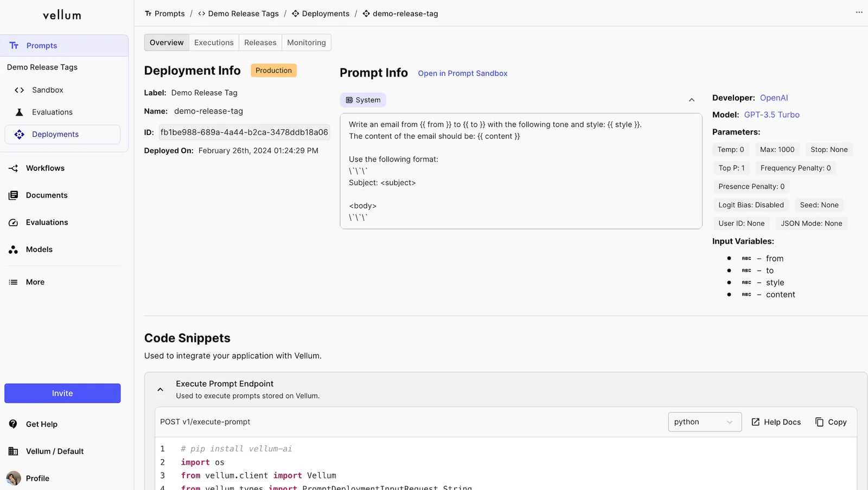Click the Models icon
Image resolution: width=868 pixels, height=490 pixels.
[14, 250]
